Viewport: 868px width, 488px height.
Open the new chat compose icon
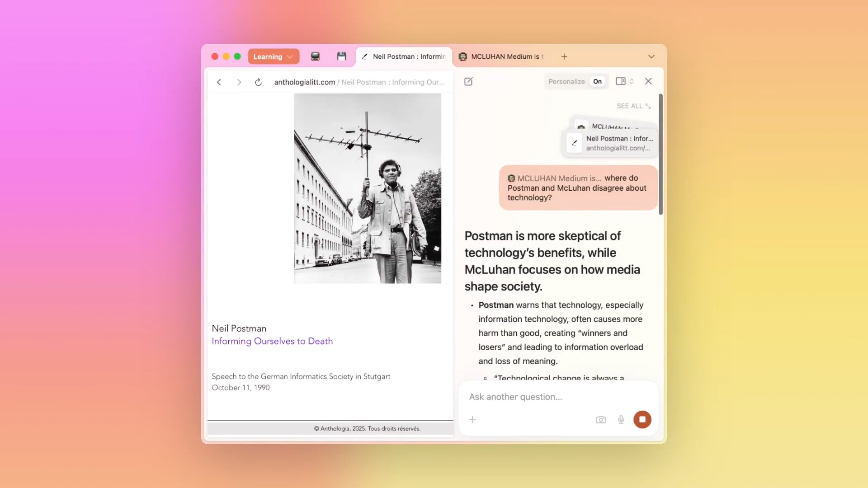pos(468,81)
